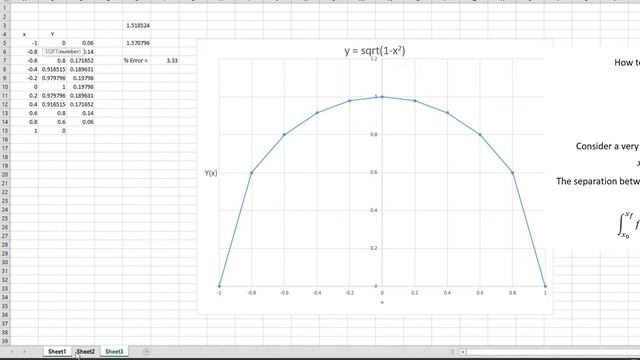Screen dimensions: 640x360
Task: Select the x value -0.4 in row 8
Action: click(24, 69)
